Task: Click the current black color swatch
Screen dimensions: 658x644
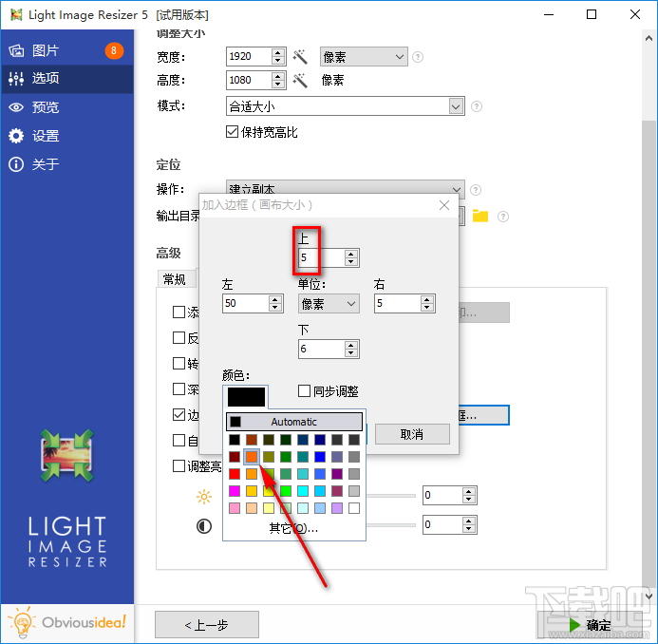Action: click(246, 397)
